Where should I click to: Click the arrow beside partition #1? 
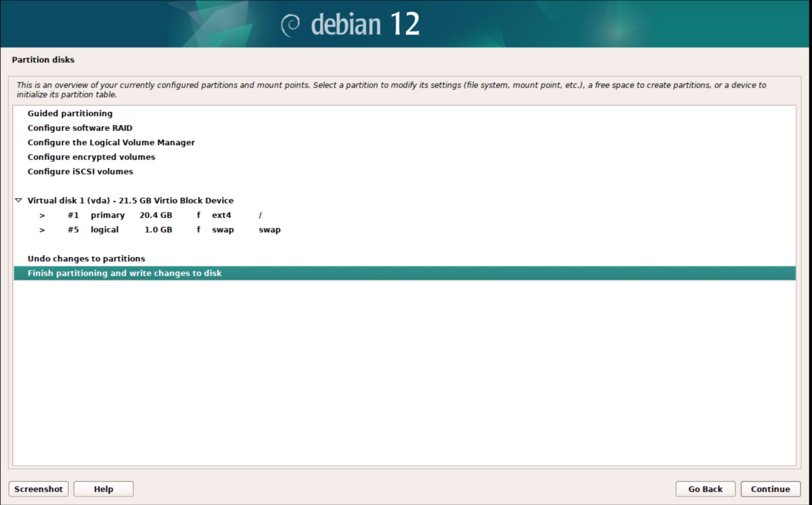(x=42, y=215)
